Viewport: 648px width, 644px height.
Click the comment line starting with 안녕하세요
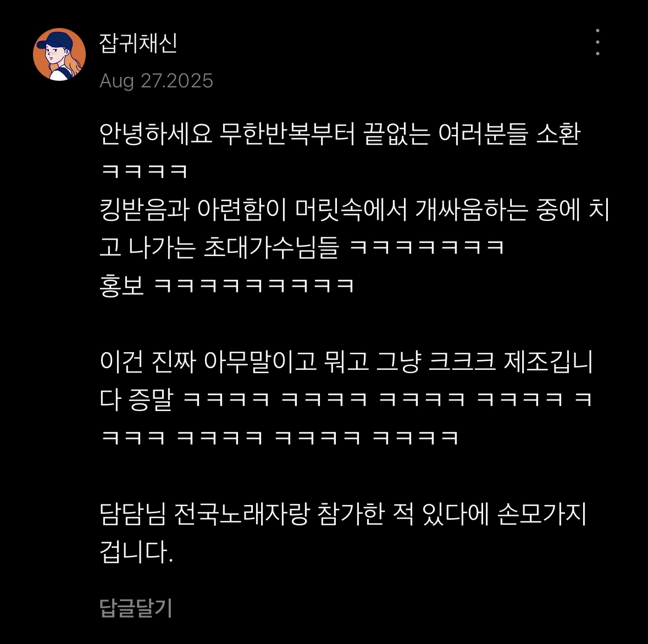tap(340, 134)
